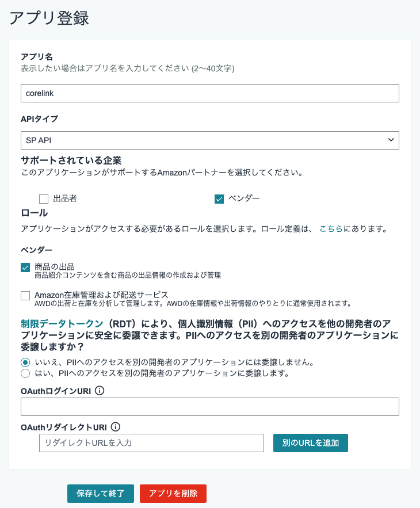Click the 保存して終了 button

(101, 494)
